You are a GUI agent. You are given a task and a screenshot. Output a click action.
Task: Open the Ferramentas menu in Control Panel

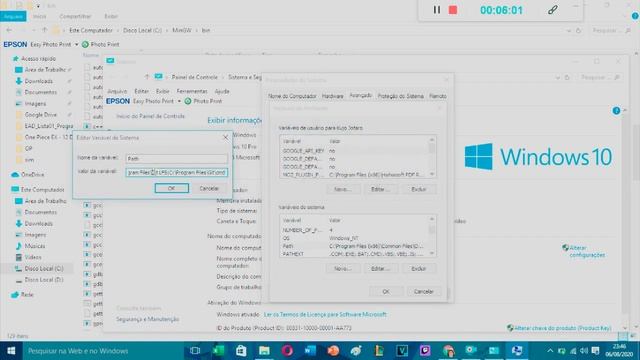point(192,91)
